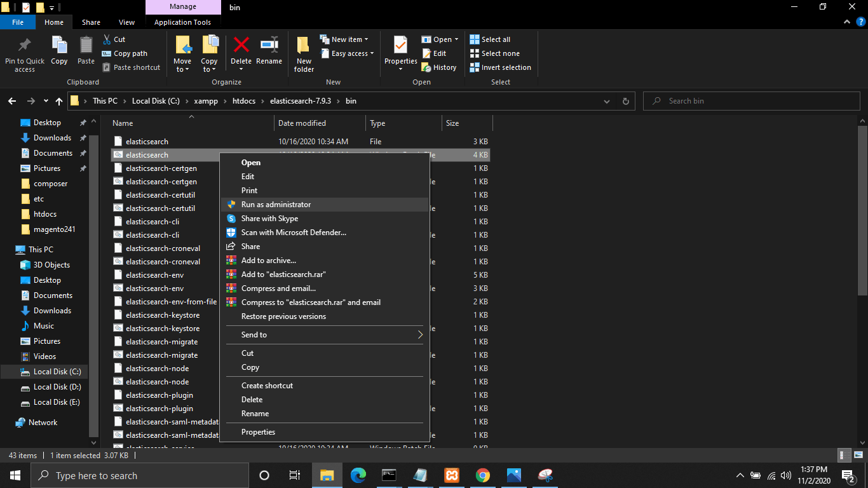
Task: Click the red Delete icon
Action: coord(241,44)
